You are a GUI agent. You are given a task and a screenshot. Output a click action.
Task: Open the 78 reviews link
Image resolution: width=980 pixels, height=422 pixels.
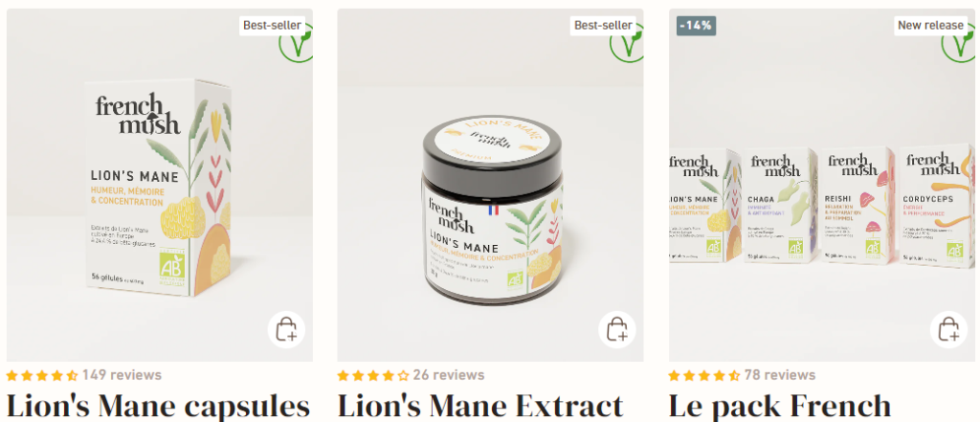(780, 375)
